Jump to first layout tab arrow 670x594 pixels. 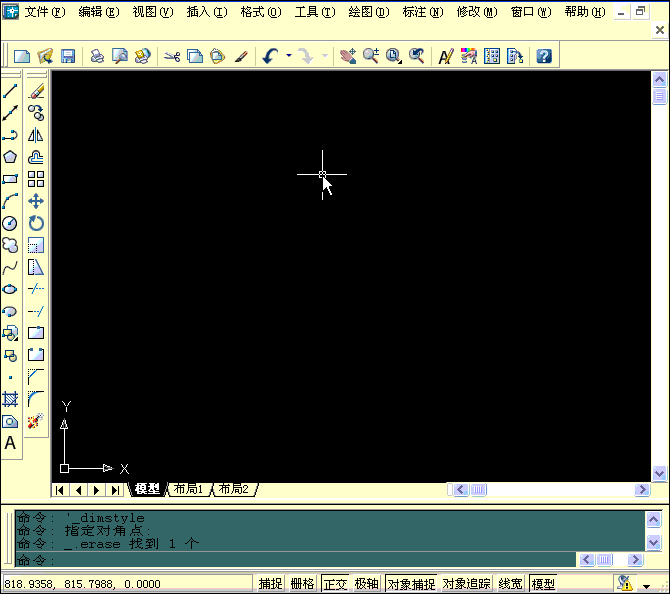tap(60, 490)
